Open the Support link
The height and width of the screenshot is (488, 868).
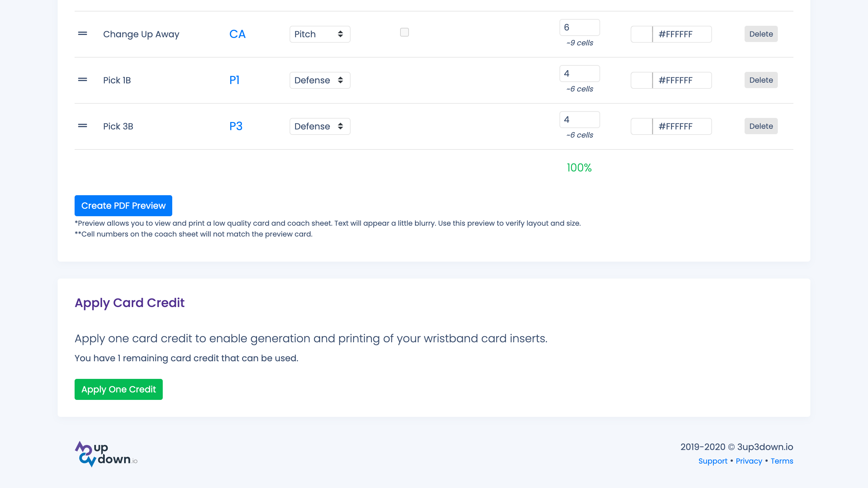coord(713,461)
